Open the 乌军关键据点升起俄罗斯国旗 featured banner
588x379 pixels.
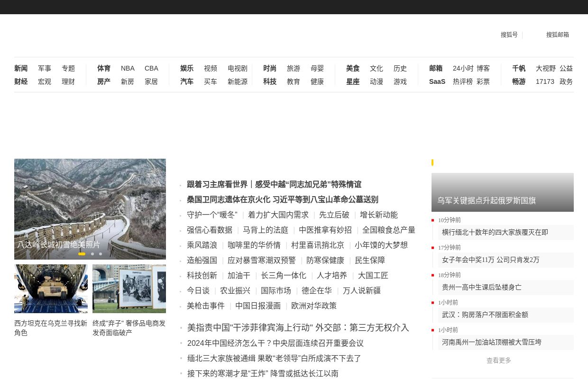[x=502, y=192]
